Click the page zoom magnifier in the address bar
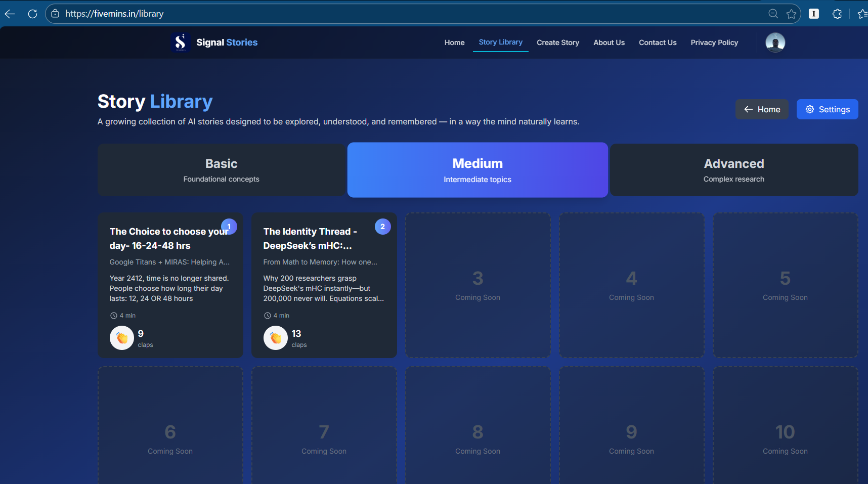This screenshot has width=868, height=484. click(x=773, y=14)
